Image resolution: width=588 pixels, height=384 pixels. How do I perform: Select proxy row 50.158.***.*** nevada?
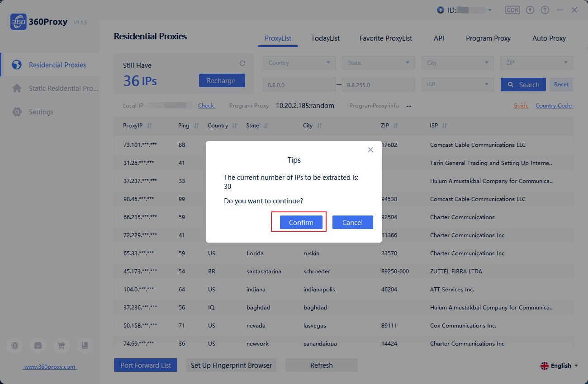[x=343, y=325]
